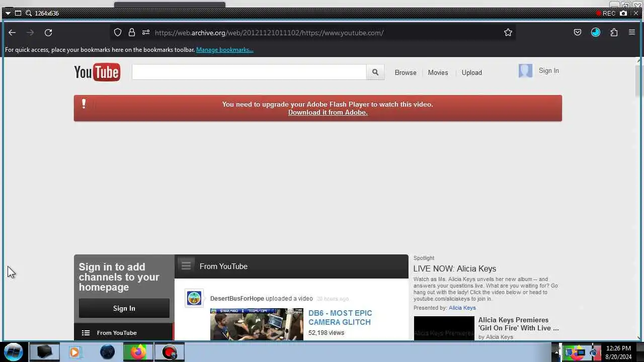Bookmark this page with the star icon
This screenshot has height=362, width=644.
508,33
